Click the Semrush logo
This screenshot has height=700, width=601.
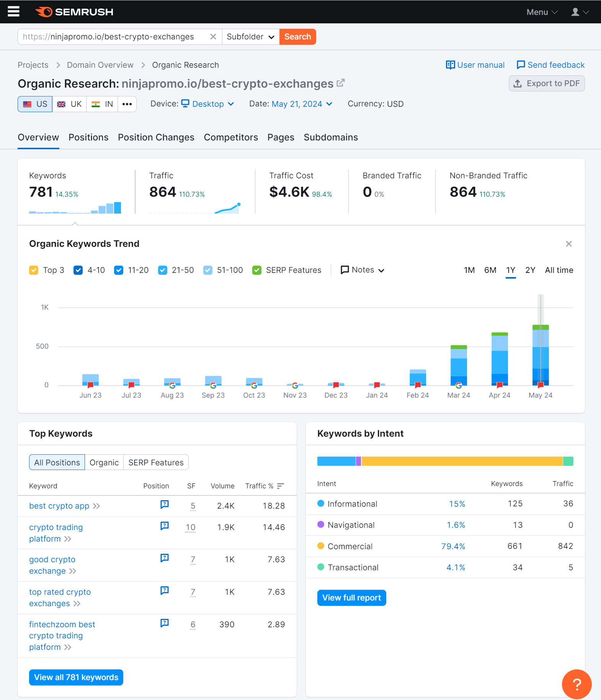click(x=74, y=12)
